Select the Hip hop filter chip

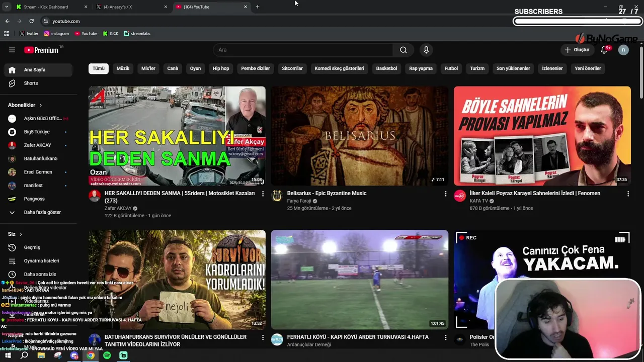click(x=221, y=68)
